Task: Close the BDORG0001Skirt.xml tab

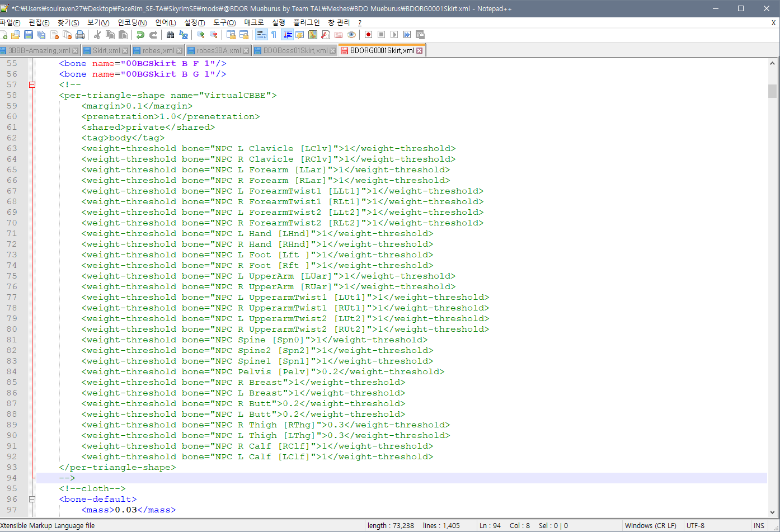Action: tap(420, 50)
